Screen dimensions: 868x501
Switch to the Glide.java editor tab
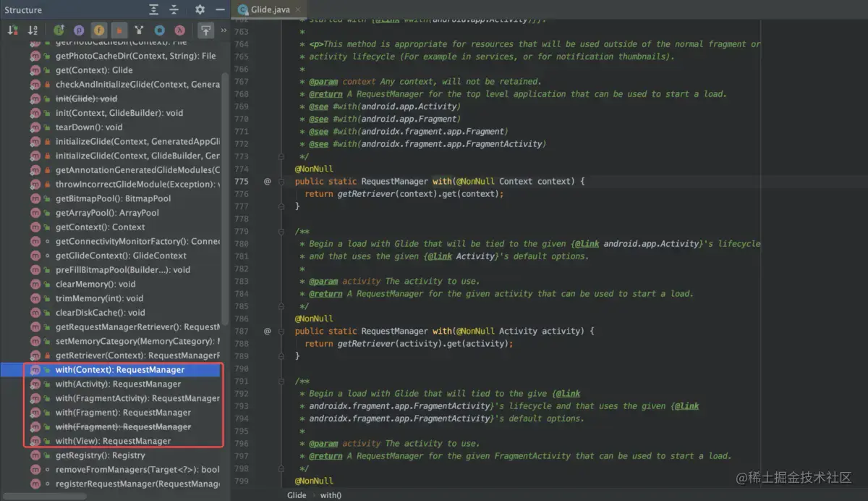tap(268, 9)
